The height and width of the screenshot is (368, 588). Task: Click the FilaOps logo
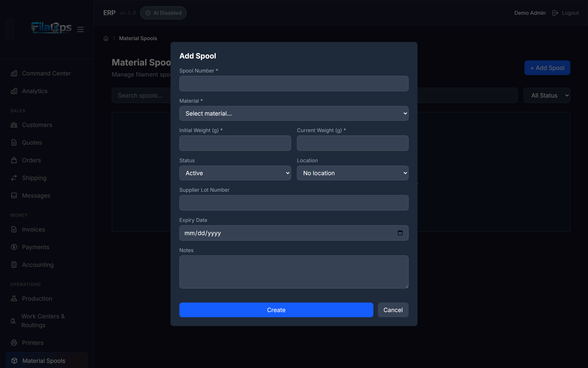pyautogui.click(x=51, y=27)
